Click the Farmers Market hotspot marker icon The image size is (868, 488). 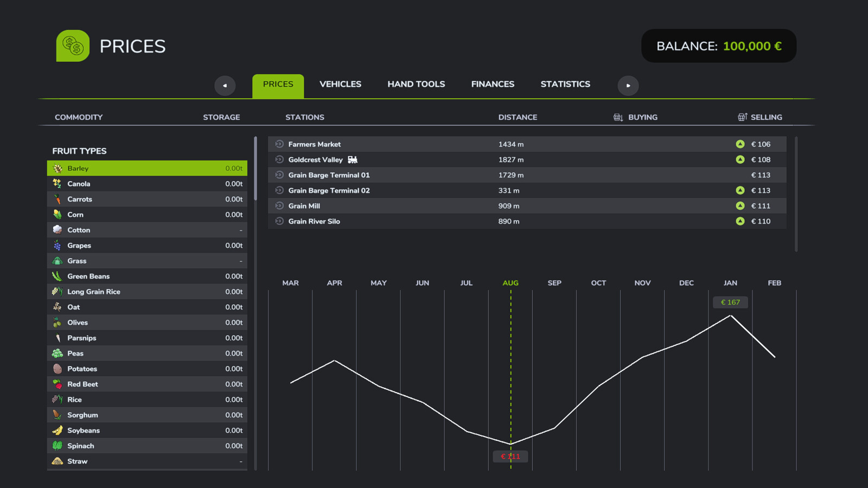279,144
